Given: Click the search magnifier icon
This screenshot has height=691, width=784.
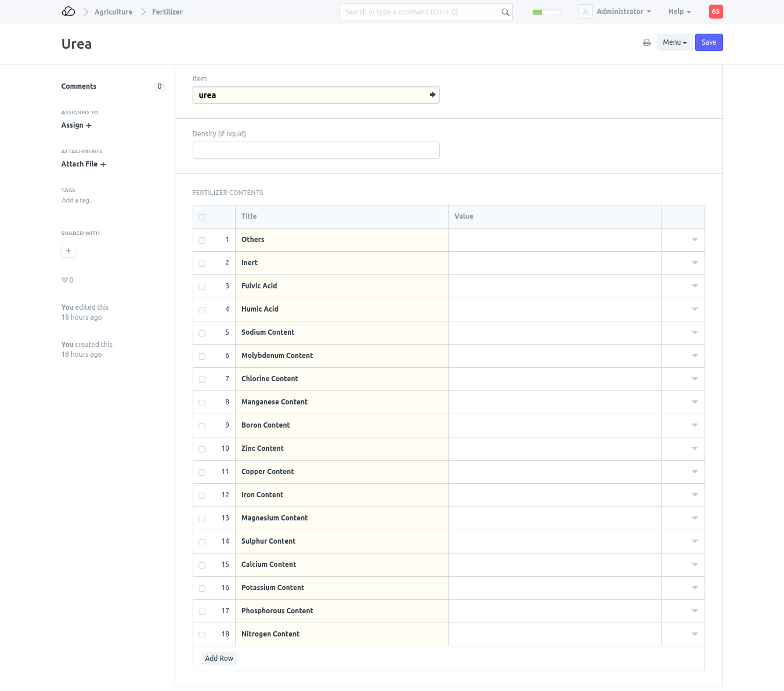Looking at the screenshot, I should click(x=505, y=12).
